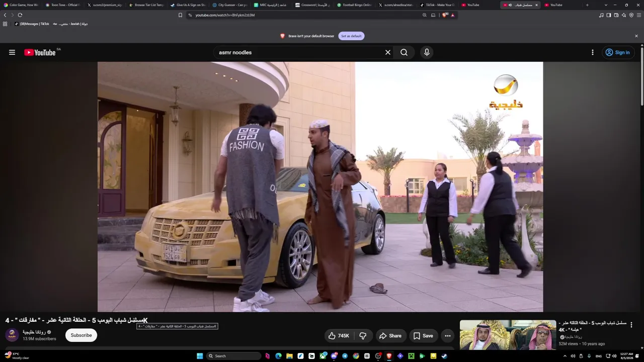Open weather widget showing 37°C
The width and height of the screenshot is (644, 362).
[x=17, y=356]
